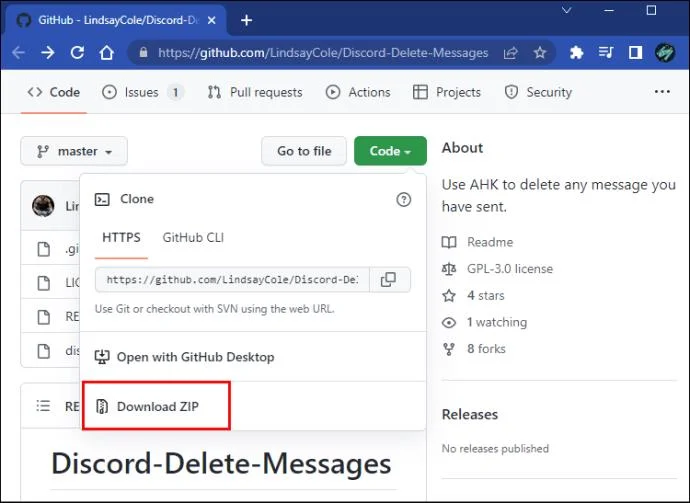Viewport: 690px width, 503px height.
Task: Click the Discord-Delete-Messages README heading
Action: 221,464
